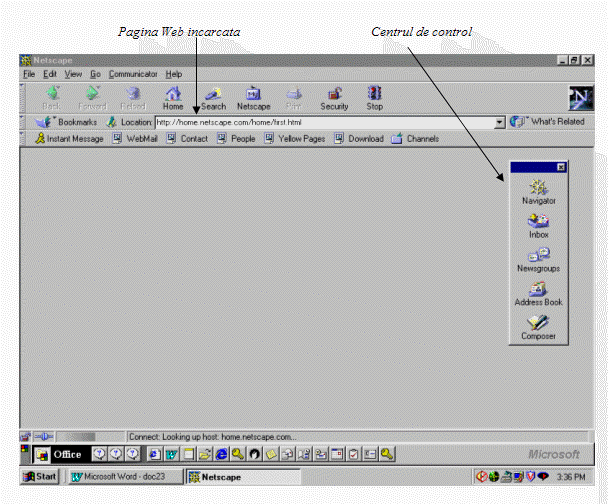The image size is (608, 504).
Task: Open the What's Related menu
Action: 547,122
